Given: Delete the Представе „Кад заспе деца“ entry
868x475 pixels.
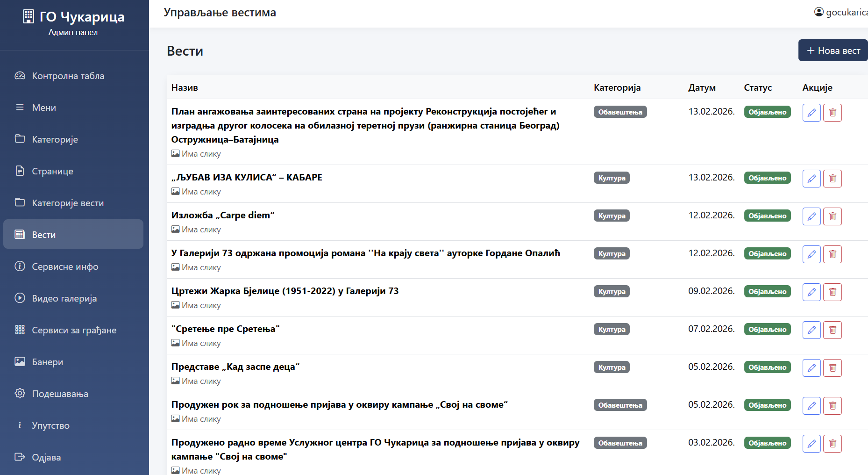Looking at the screenshot, I should (x=832, y=368).
